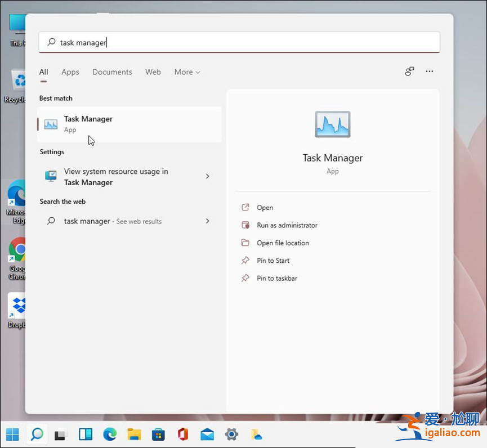Click the search options icon beside the three dots
Screen dimensions: 487x448
(x=409, y=71)
